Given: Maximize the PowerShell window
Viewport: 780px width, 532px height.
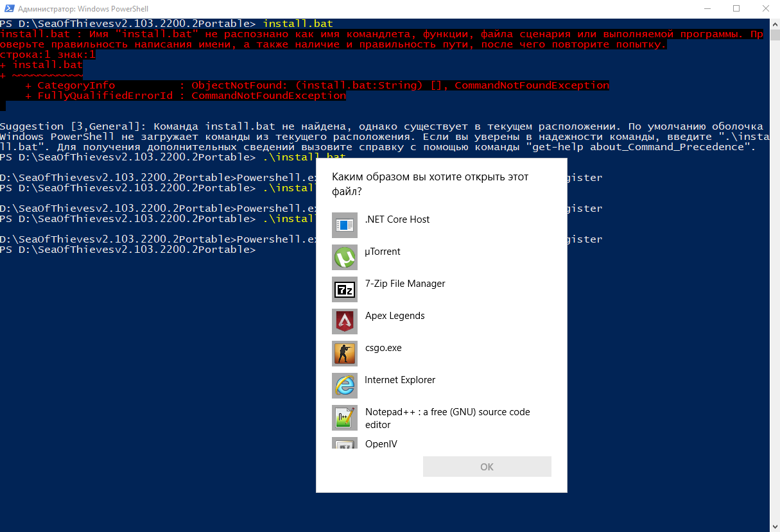Looking at the screenshot, I should 736,9.
